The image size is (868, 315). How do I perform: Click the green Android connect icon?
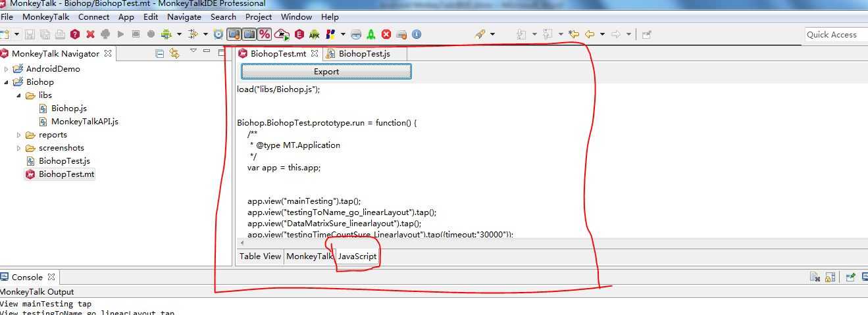(x=166, y=34)
